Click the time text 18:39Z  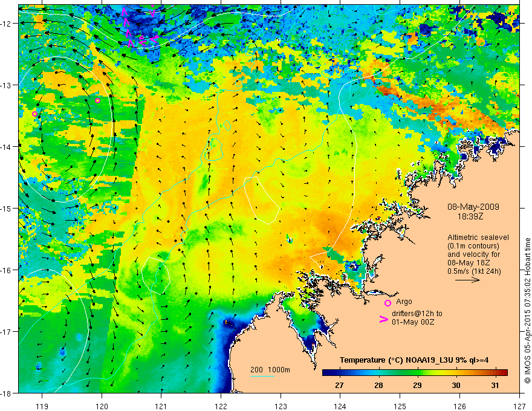pos(470,216)
